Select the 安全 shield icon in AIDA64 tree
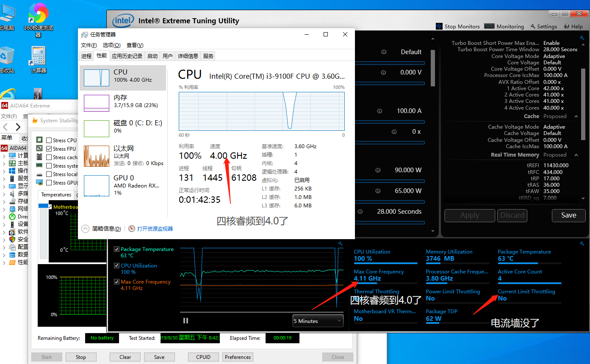The image size is (590, 364). coord(12,240)
